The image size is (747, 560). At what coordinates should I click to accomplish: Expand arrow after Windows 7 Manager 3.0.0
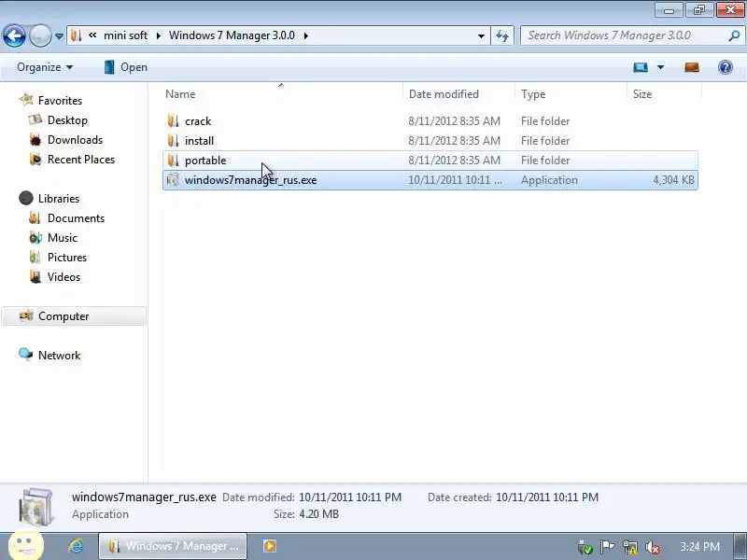click(306, 35)
